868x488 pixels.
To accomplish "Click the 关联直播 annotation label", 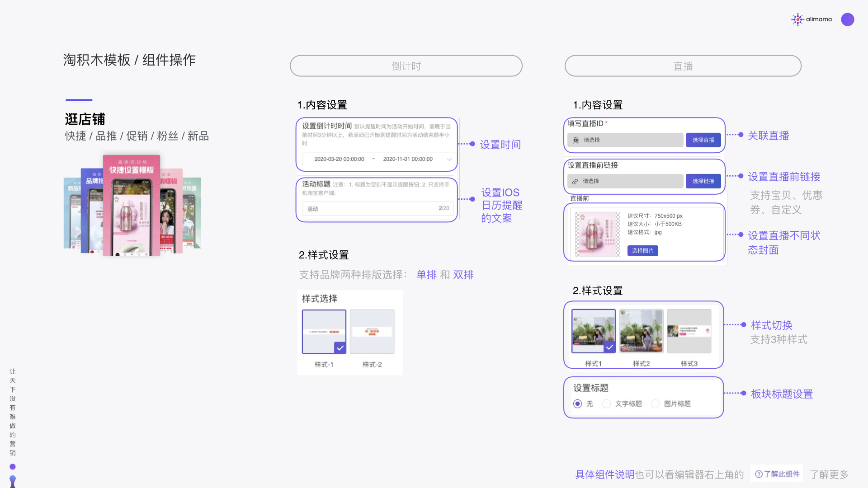I will (768, 136).
